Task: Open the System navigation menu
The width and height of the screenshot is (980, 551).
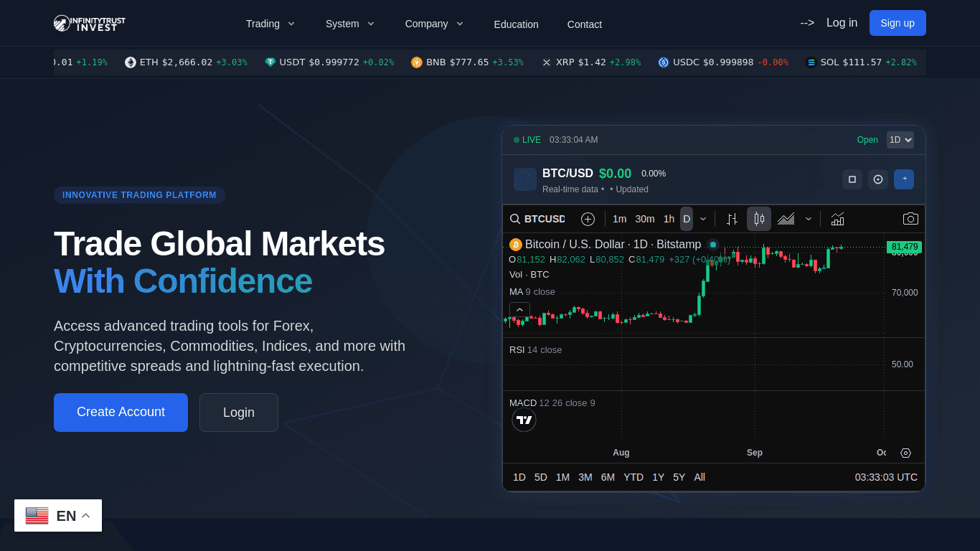Action: click(x=350, y=24)
